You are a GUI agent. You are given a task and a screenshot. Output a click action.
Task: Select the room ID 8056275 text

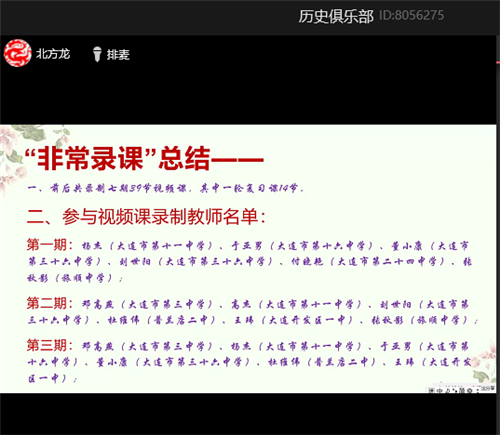coord(412,15)
